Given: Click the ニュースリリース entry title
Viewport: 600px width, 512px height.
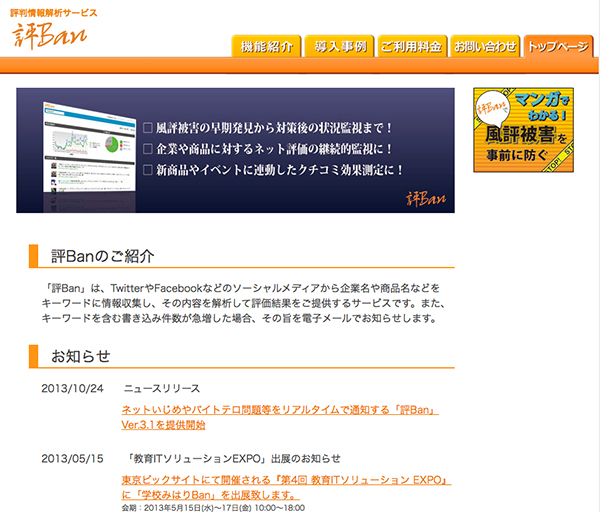Looking at the screenshot, I should point(162,388).
